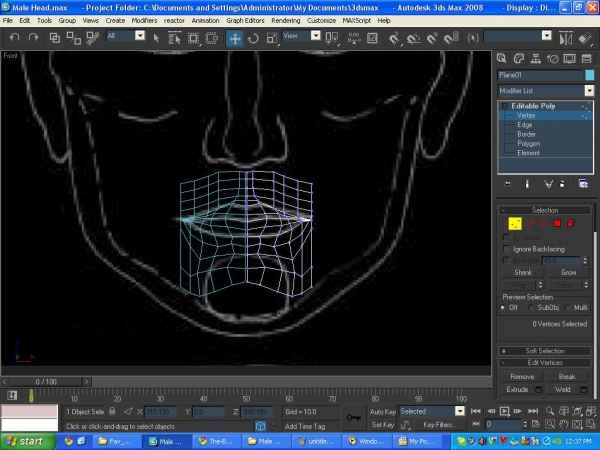Activate the Select and Rotate tool
The height and width of the screenshot is (450, 600).
(x=253, y=38)
